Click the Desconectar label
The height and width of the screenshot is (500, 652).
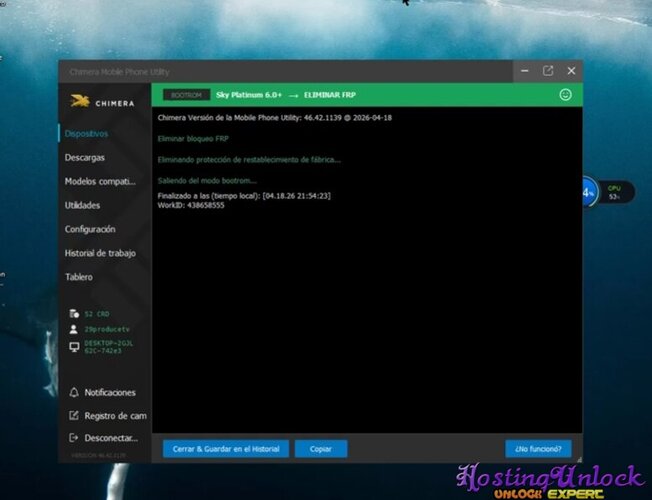(x=111, y=438)
